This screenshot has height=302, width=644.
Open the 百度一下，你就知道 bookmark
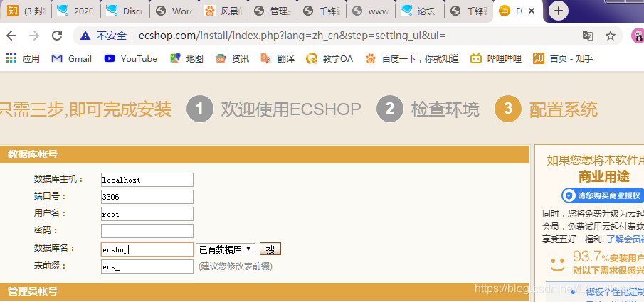(x=412, y=59)
